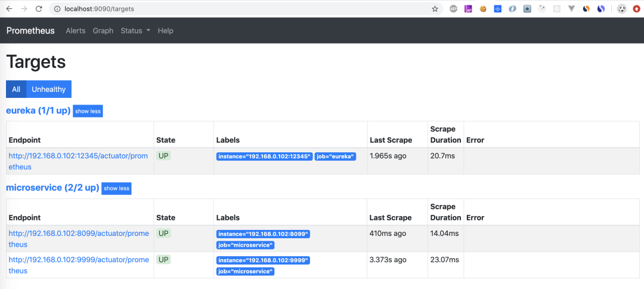The image size is (644, 289).
Task: Open the Status dropdown menu
Action: [135, 30]
